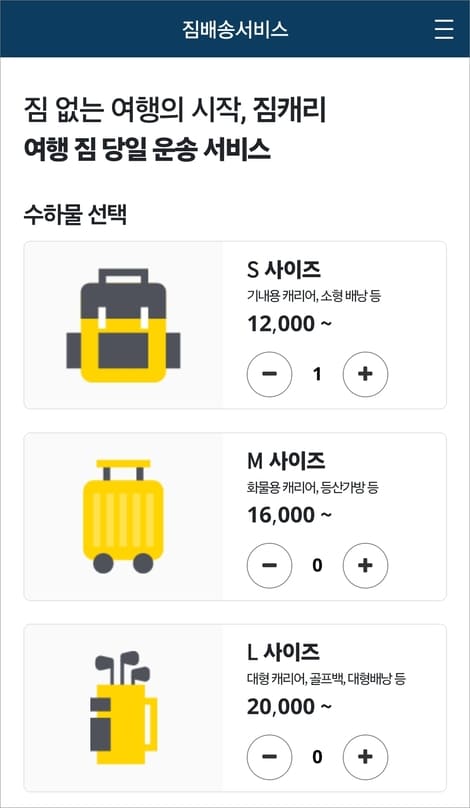Click the S size quantity value 1
Viewport: 470px width, 808px height.
pyautogui.click(x=317, y=375)
